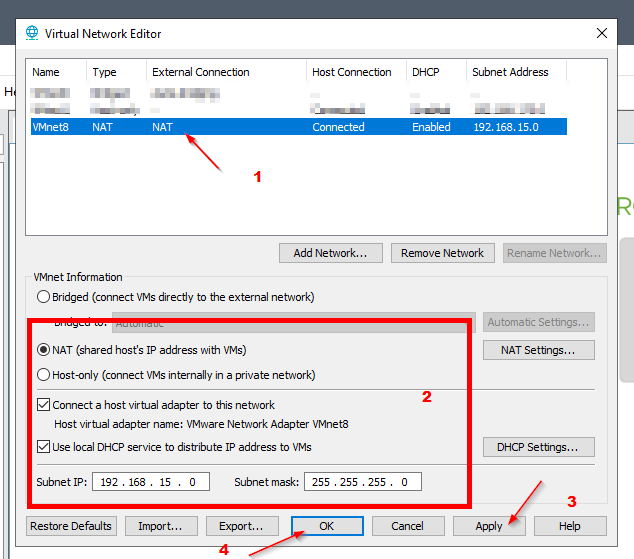Click the Remove Network button
The image size is (634, 559).
tap(442, 253)
